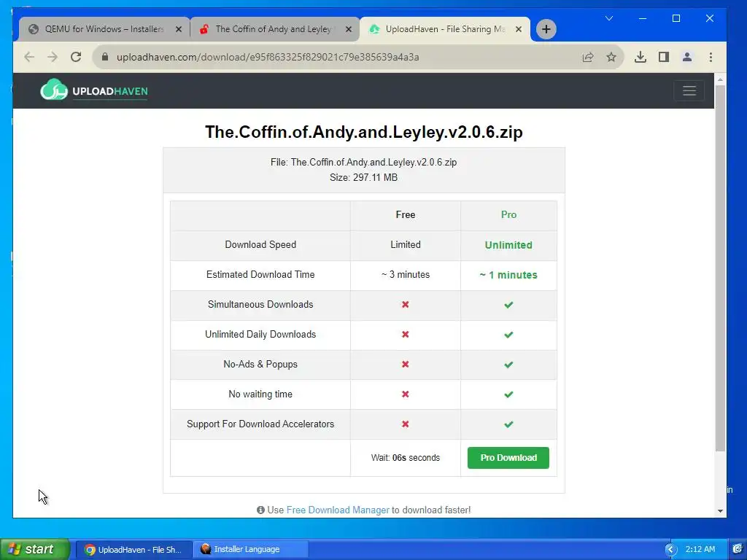747x560 pixels.
Task: Click the red X for No waiting time
Action: (406, 394)
